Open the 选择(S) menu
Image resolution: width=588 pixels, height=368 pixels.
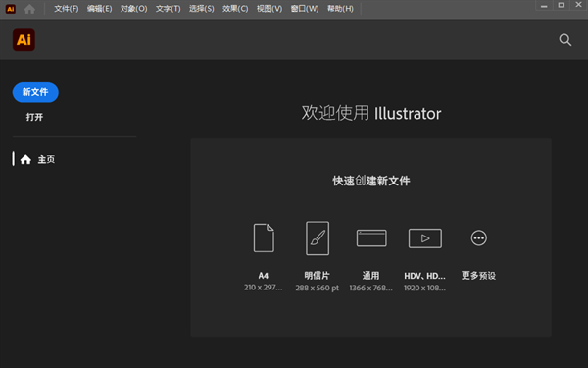(201, 9)
